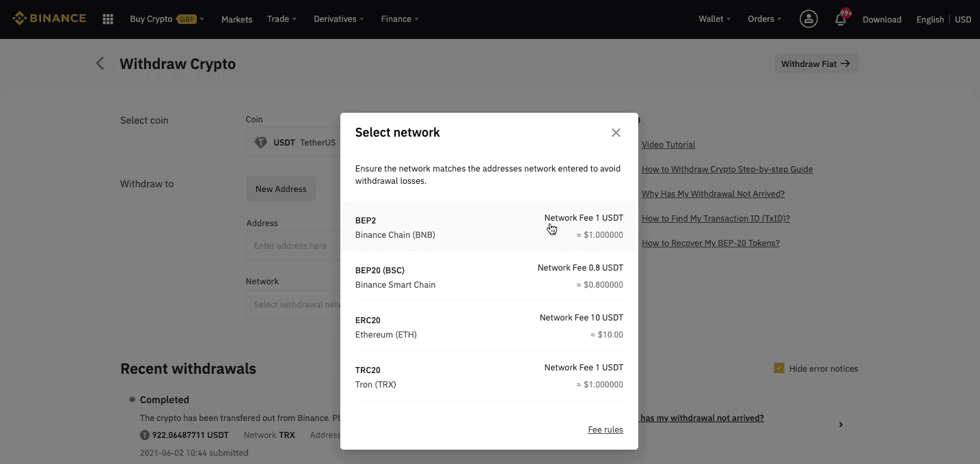This screenshot has height=464, width=980.
Task: Open the Fee rules link
Action: pos(605,430)
